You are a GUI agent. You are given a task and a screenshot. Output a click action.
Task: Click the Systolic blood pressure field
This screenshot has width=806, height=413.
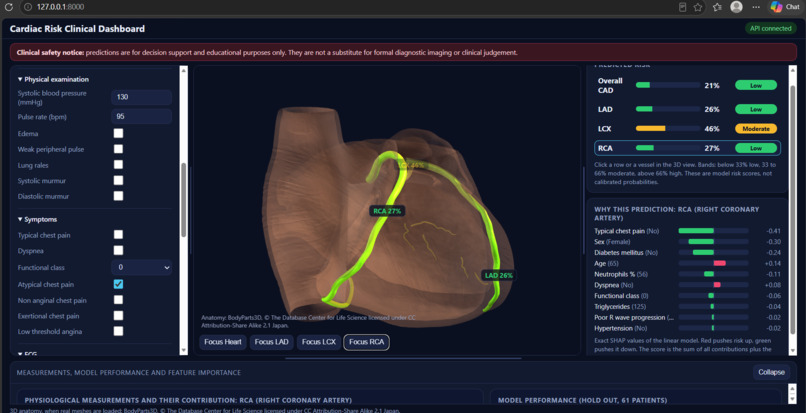[141, 97]
